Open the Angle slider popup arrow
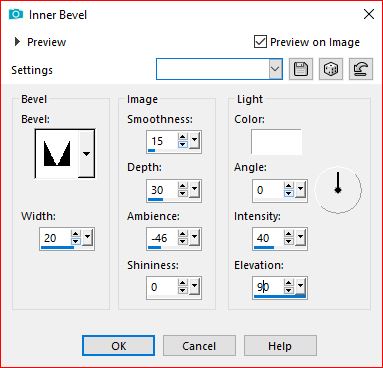Viewport: 383px width, 368px height. point(300,189)
